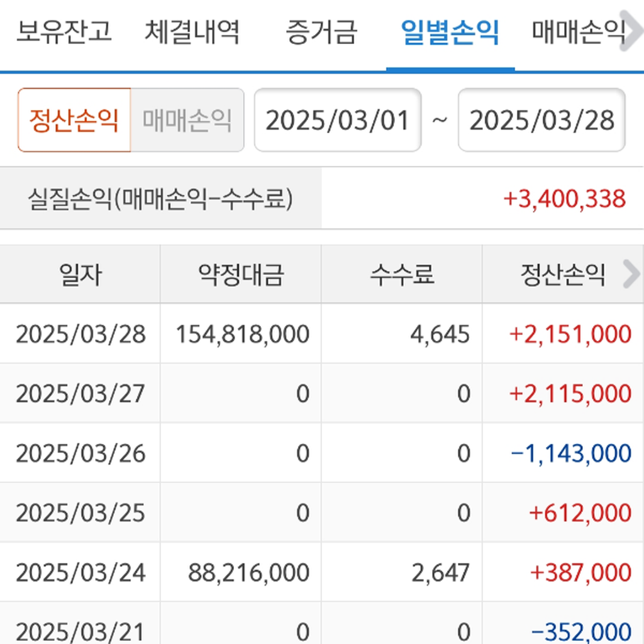Open the 체결내역 tab
This screenshot has height=644, width=644.
(x=192, y=31)
